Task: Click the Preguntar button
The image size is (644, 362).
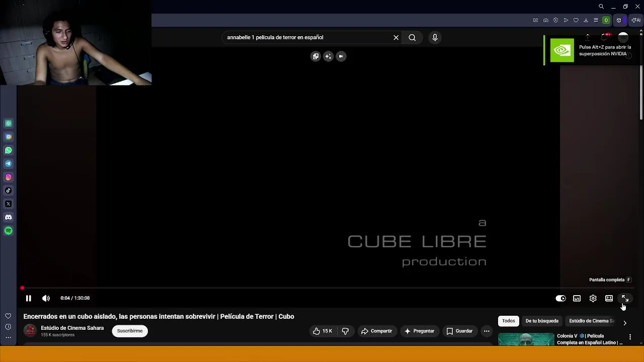Action: 419,331
